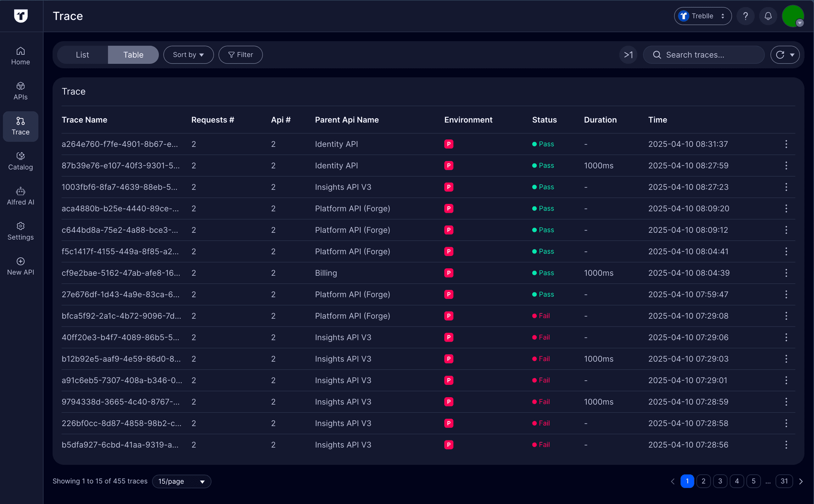
Task: Click time 2025-04-10 08:31:37
Action: [688, 144]
